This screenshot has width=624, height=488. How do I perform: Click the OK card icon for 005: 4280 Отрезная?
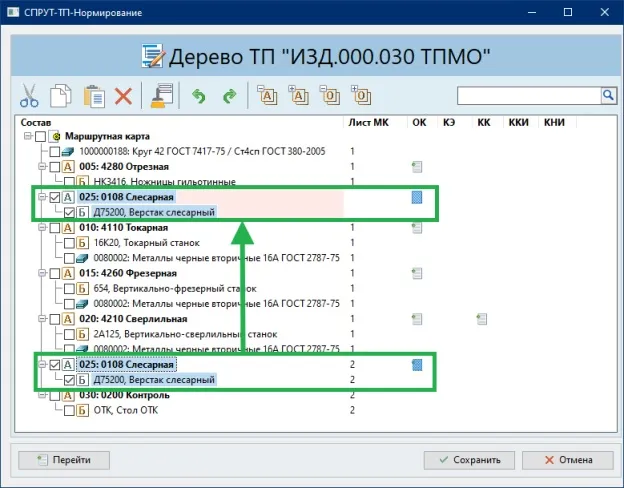tap(417, 167)
